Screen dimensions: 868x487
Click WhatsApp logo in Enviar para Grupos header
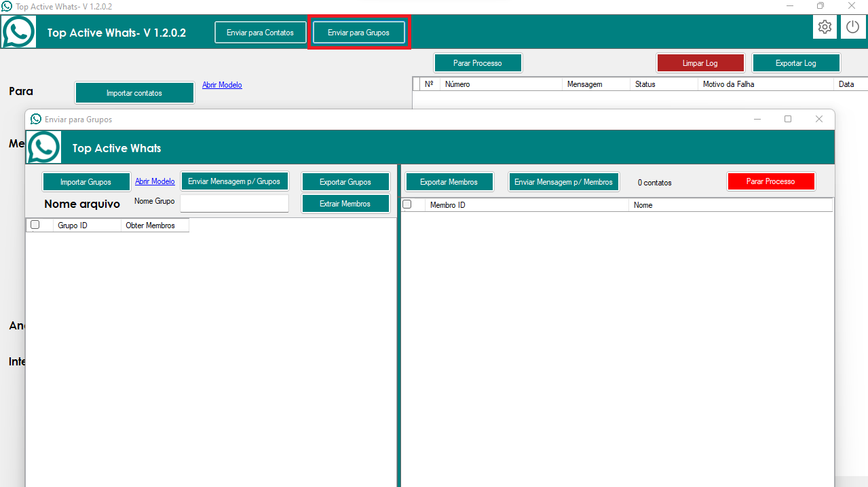tap(43, 147)
